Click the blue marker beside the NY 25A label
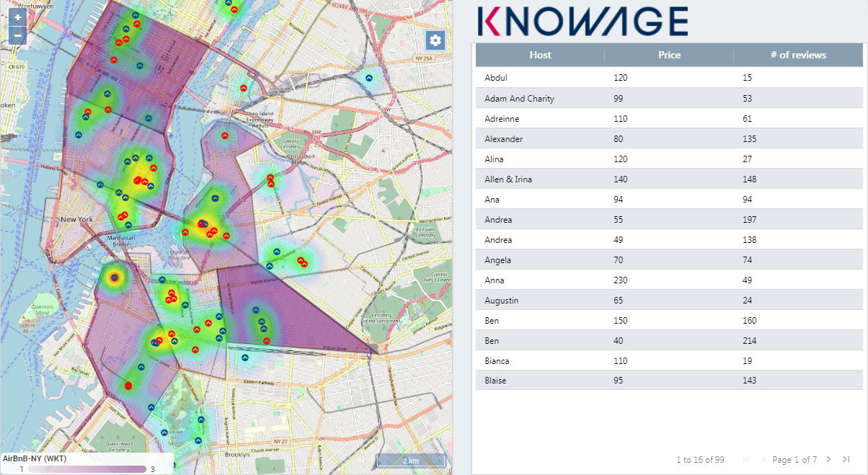 (369, 78)
